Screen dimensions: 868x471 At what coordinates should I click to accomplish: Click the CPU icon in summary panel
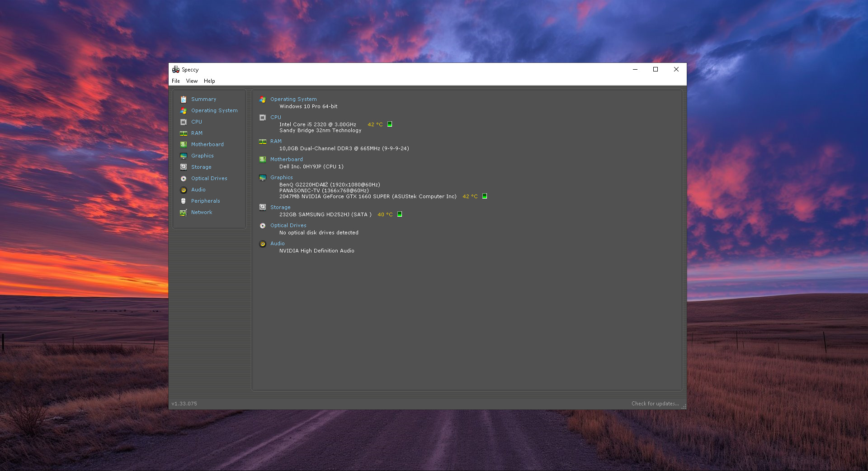[x=263, y=118]
